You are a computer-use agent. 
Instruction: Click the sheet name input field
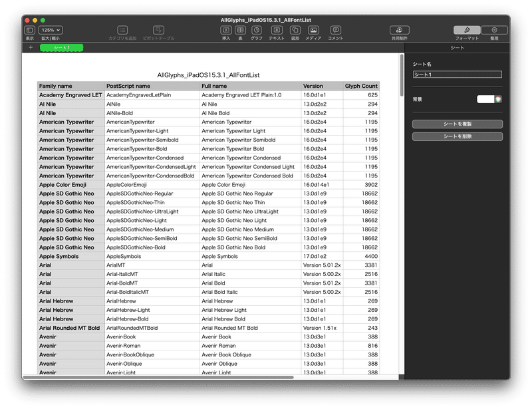(458, 74)
